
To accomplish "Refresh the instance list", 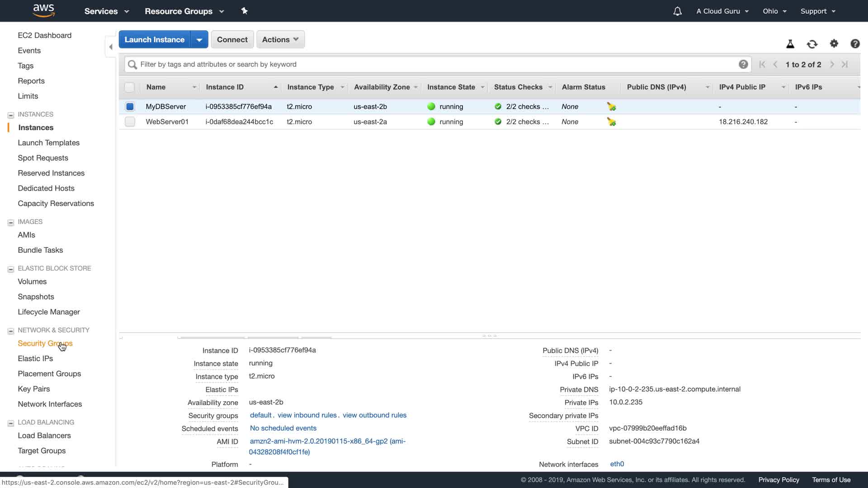I will (x=812, y=44).
